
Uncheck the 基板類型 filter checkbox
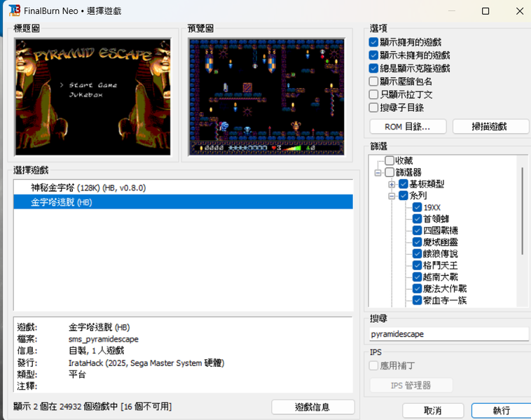coord(404,184)
